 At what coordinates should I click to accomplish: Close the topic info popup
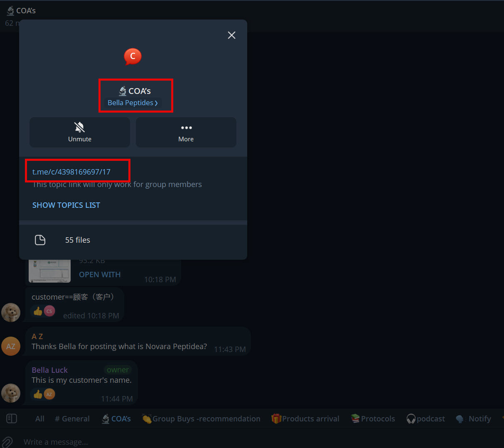coord(231,35)
